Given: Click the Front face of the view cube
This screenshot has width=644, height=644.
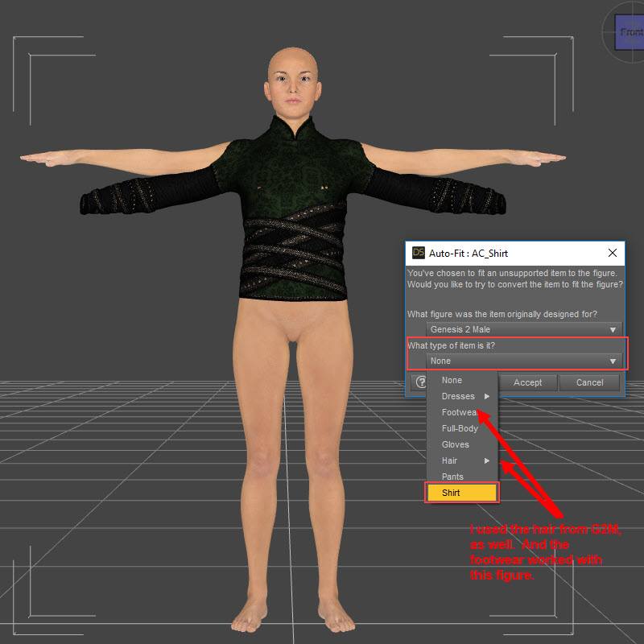Looking at the screenshot, I should click(x=630, y=32).
